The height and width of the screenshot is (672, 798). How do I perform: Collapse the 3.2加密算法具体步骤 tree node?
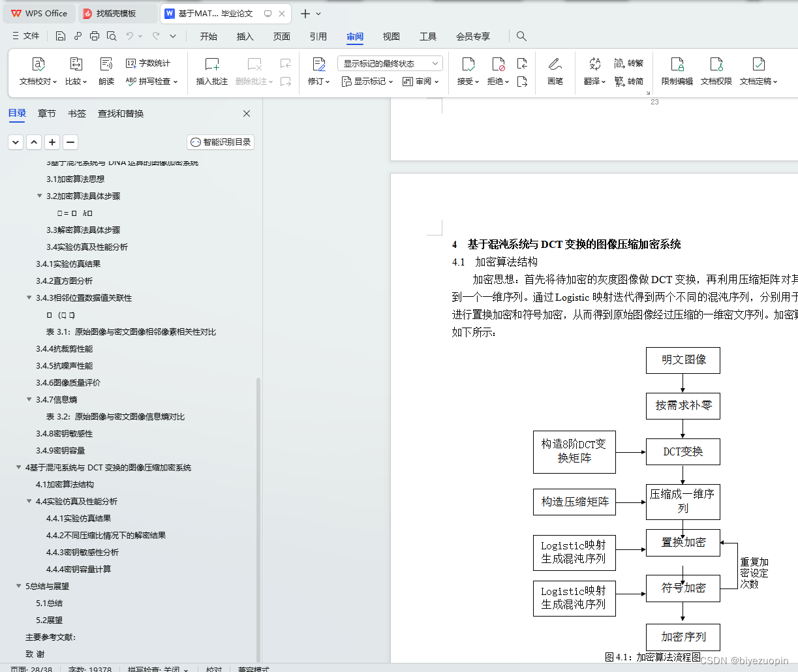40,196
